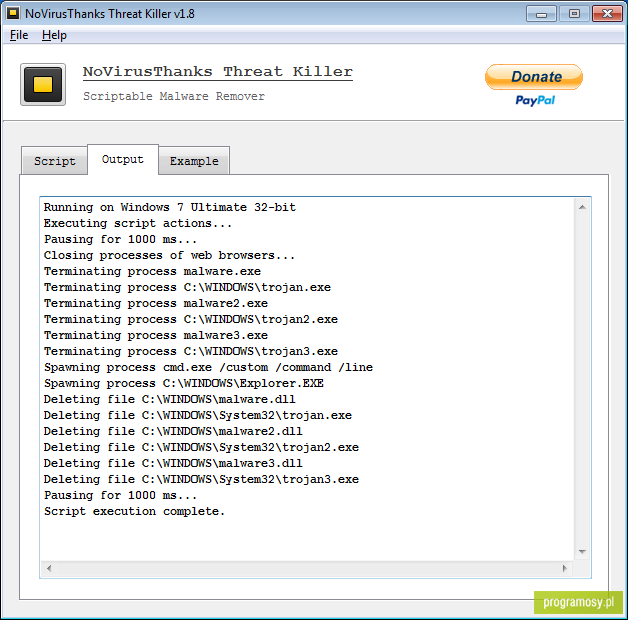
Task: Click line 'Running on Windows 7 Ultimate 32-bit'
Action: 170,207
